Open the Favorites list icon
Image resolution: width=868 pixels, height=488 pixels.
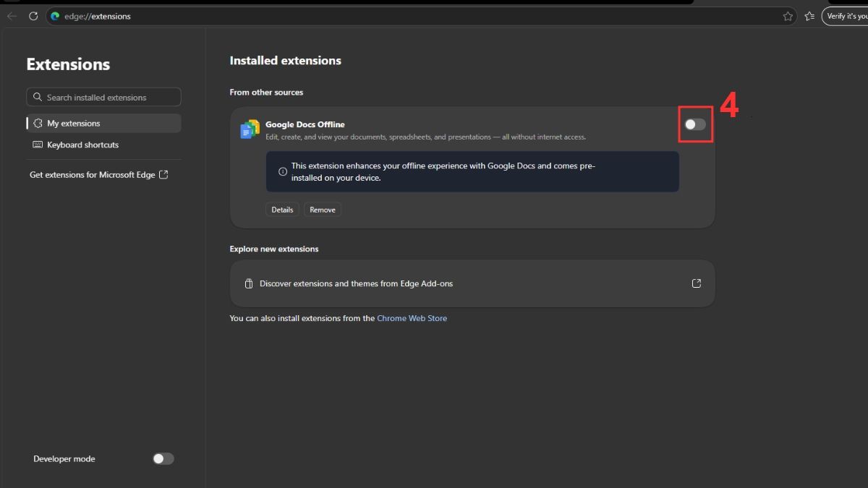click(x=809, y=16)
